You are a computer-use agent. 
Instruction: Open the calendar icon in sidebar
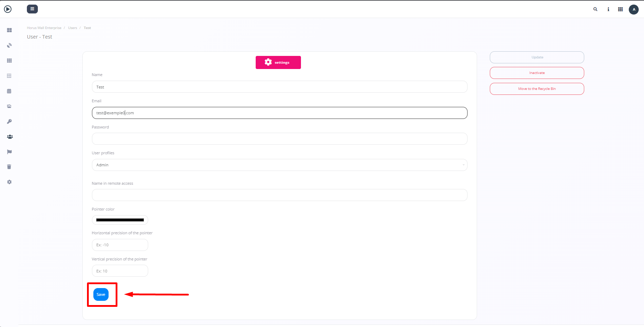point(9,91)
